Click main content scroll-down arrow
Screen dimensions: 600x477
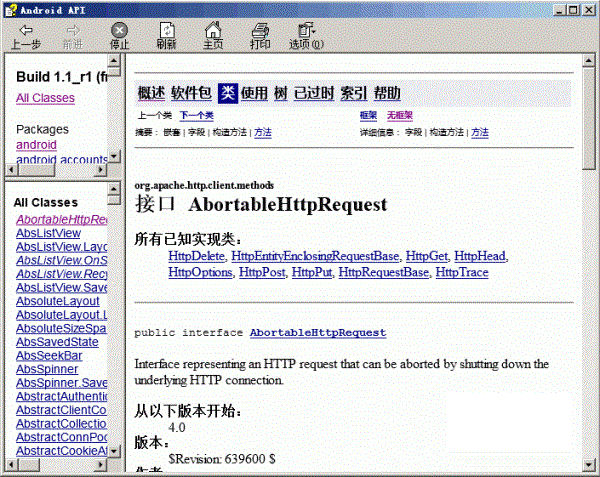[589, 465]
